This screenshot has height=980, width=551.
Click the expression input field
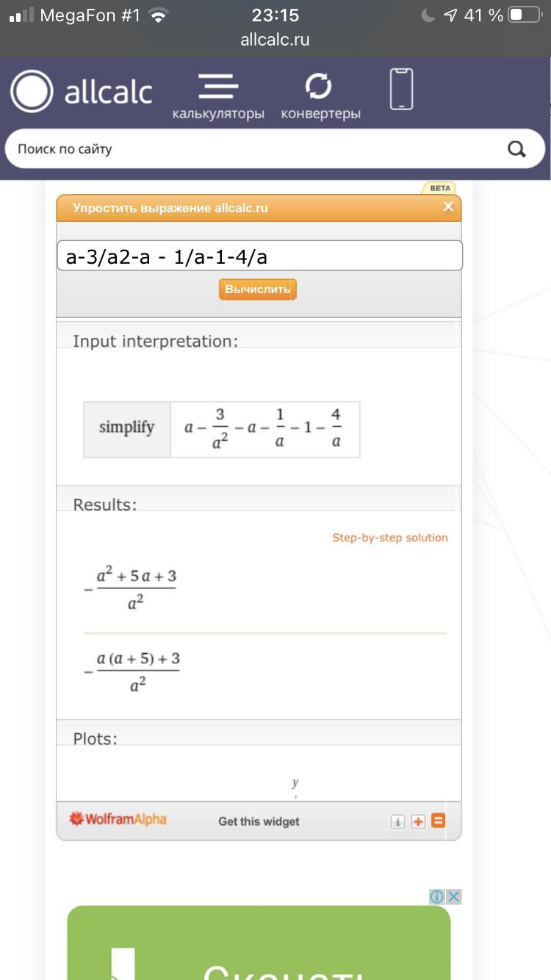[x=259, y=256]
